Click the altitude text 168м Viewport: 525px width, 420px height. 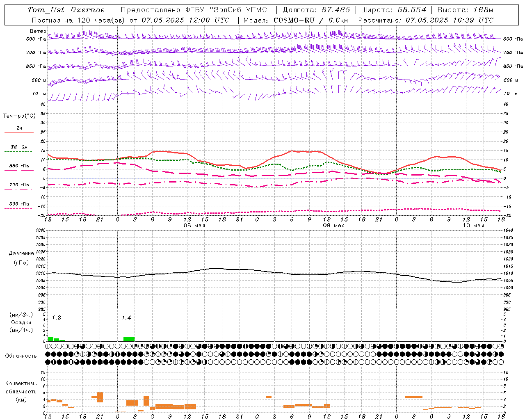coord(482,10)
